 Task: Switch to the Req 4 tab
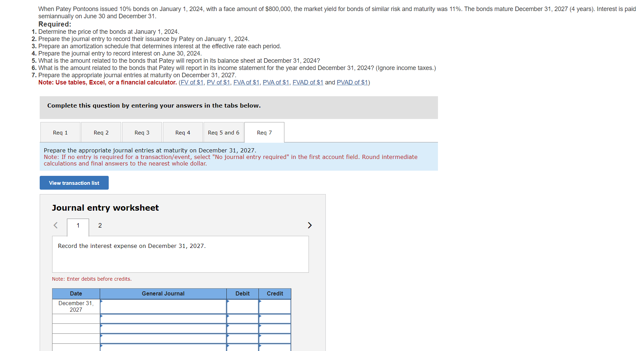point(183,132)
